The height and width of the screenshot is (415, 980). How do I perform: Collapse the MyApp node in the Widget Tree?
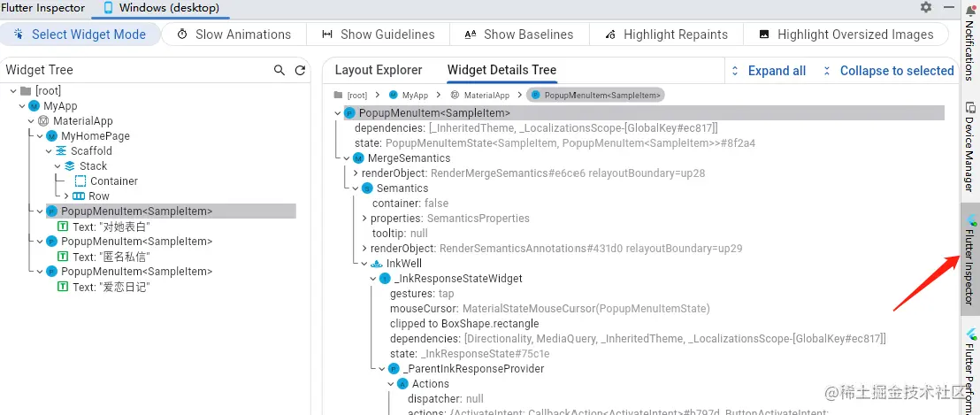coord(22,106)
